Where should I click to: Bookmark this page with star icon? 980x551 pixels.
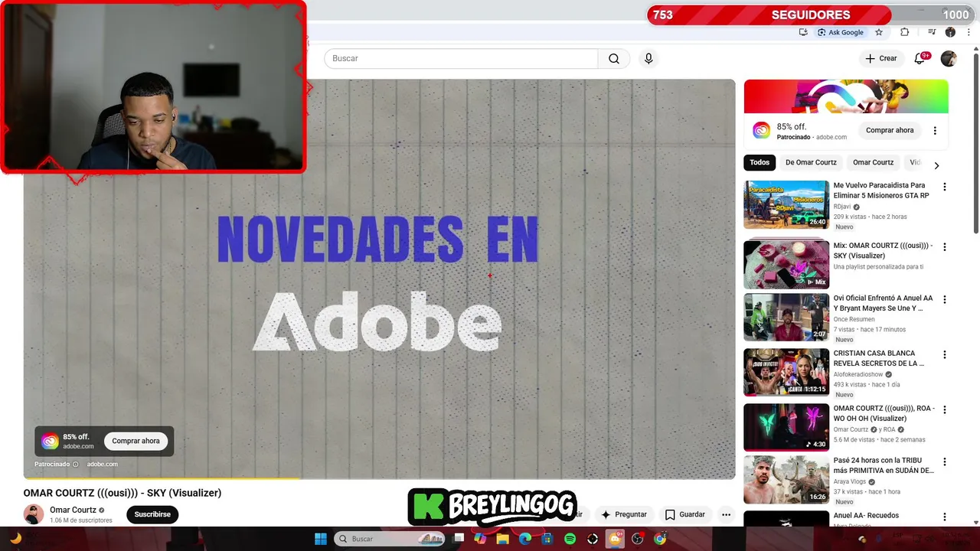pos(879,32)
